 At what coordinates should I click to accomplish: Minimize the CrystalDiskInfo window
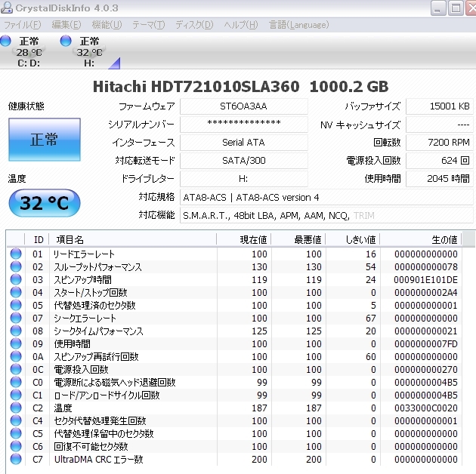click(438, 8)
